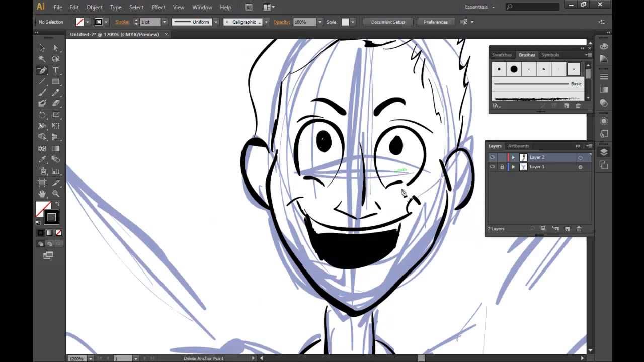Select the Pen tool
The width and height of the screenshot is (644, 362).
point(41,70)
